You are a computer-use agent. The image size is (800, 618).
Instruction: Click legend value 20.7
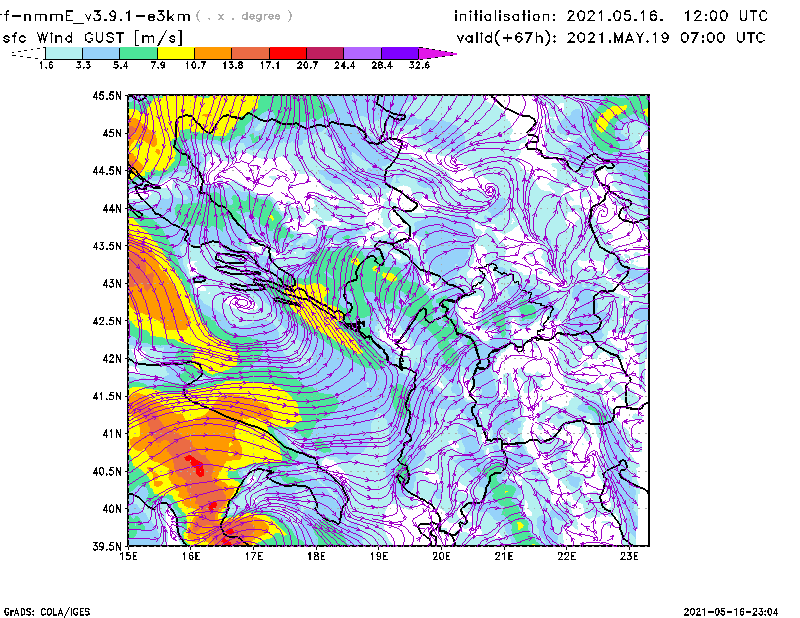click(307, 65)
